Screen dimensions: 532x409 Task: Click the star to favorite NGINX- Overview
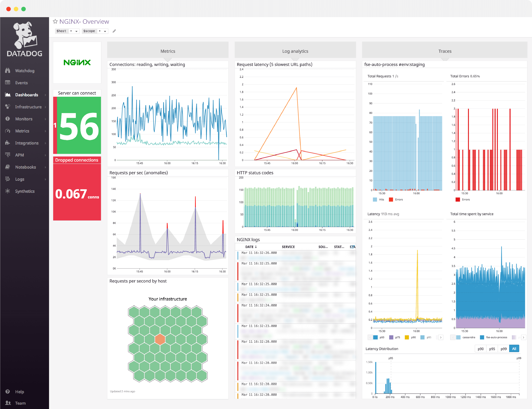pyautogui.click(x=55, y=21)
